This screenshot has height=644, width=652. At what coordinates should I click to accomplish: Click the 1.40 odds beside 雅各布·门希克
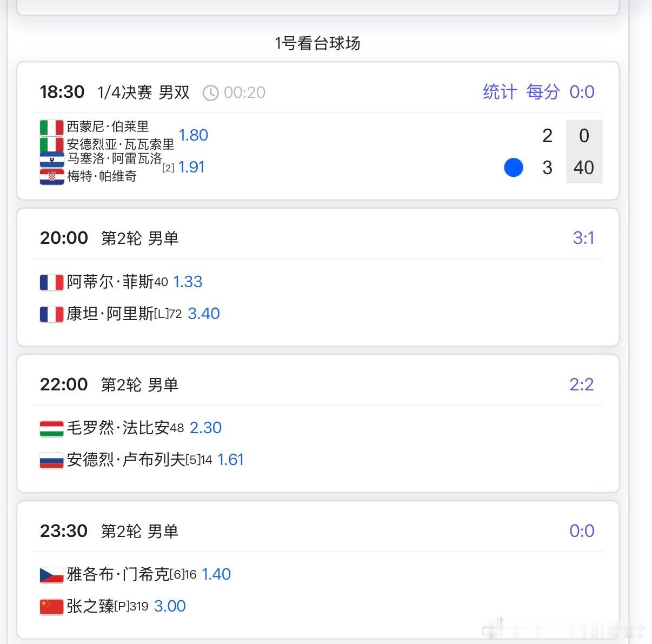216,574
